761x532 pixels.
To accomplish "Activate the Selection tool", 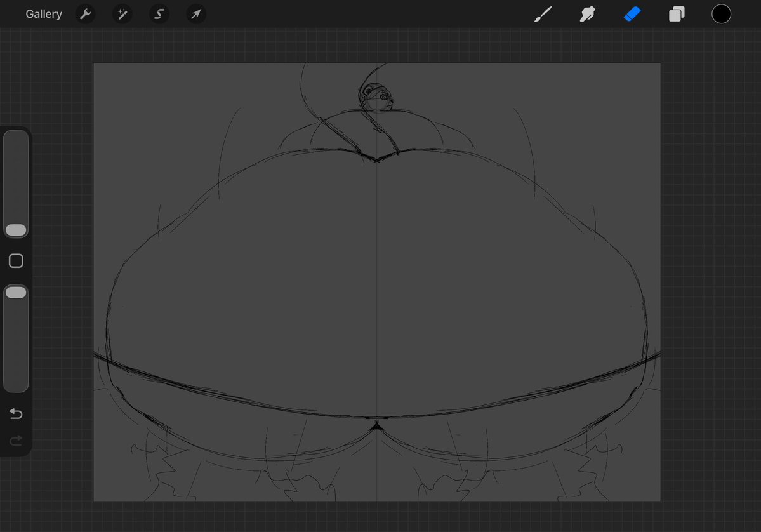I will point(159,13).
